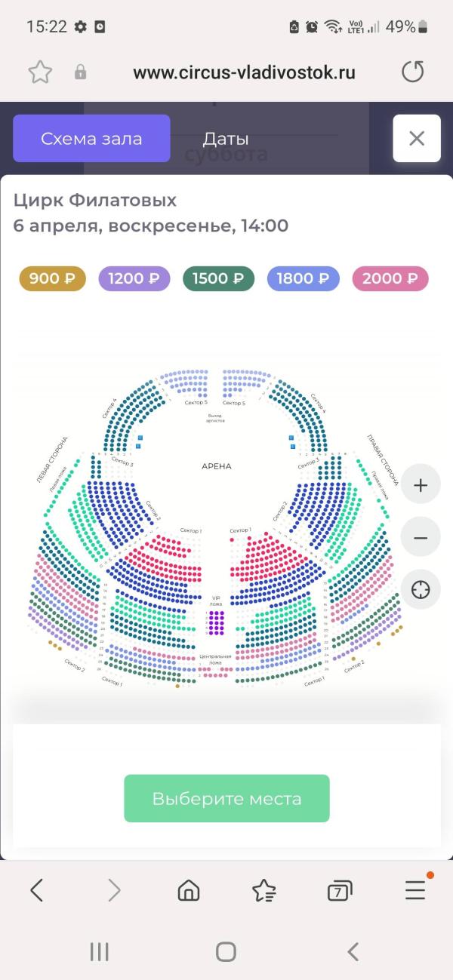
Task: Open browser bookmarks list
Action: (x=264, y=891)
